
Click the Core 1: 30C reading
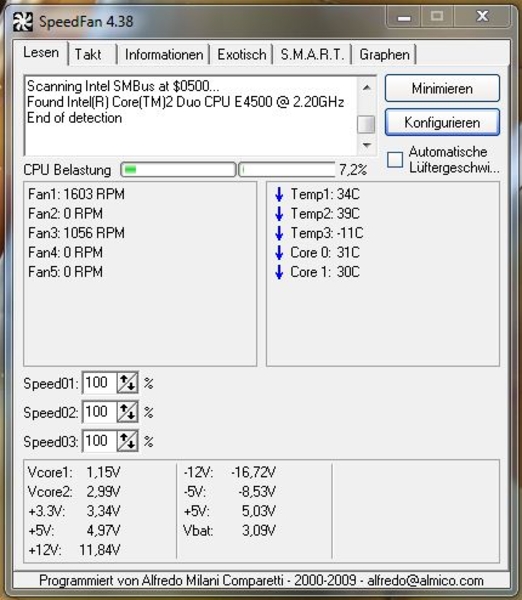[325, 272]
